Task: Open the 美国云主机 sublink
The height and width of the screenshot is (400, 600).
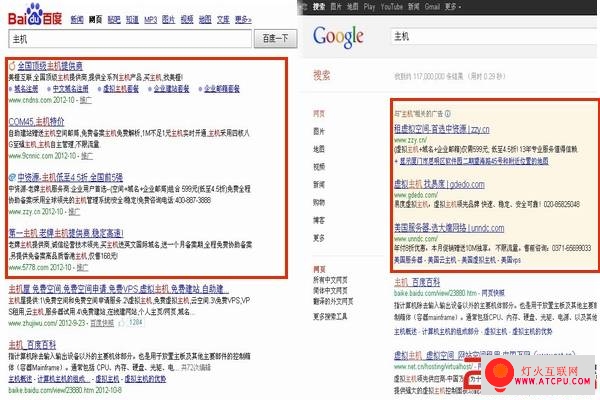Action: coord(442,260)
